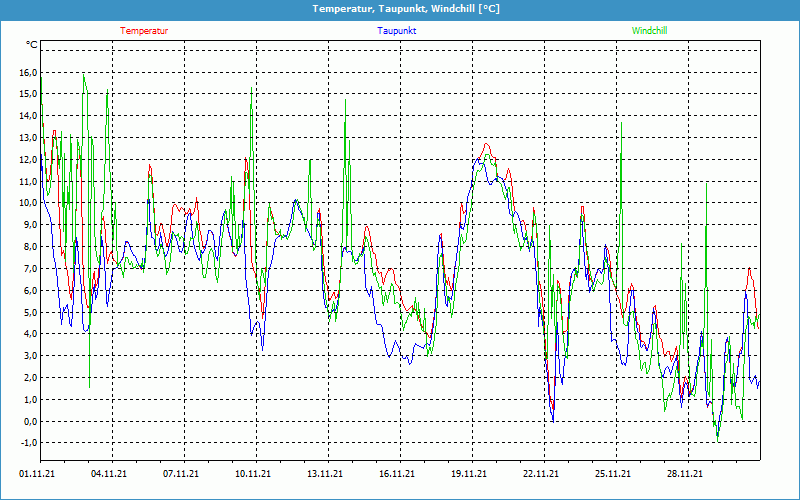
Task: Select the 04.11.21 date label
Action: pyautogui.click(x=109, y=475)
